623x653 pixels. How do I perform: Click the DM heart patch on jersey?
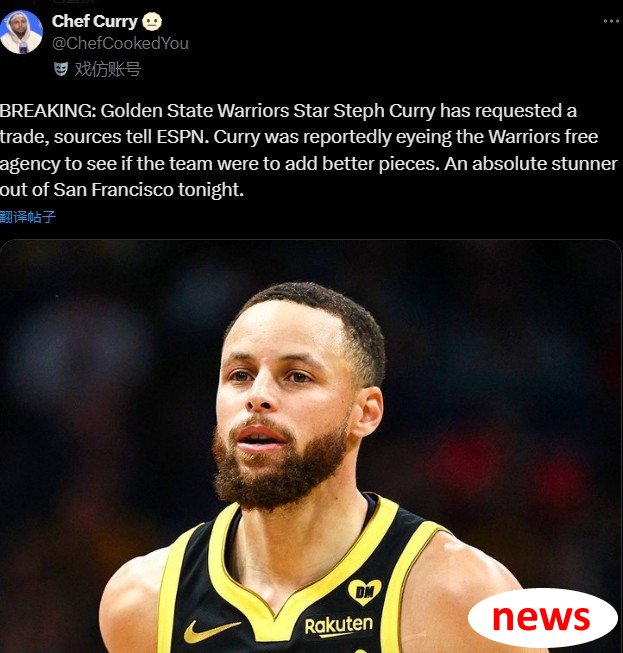(x=364, y=592)
